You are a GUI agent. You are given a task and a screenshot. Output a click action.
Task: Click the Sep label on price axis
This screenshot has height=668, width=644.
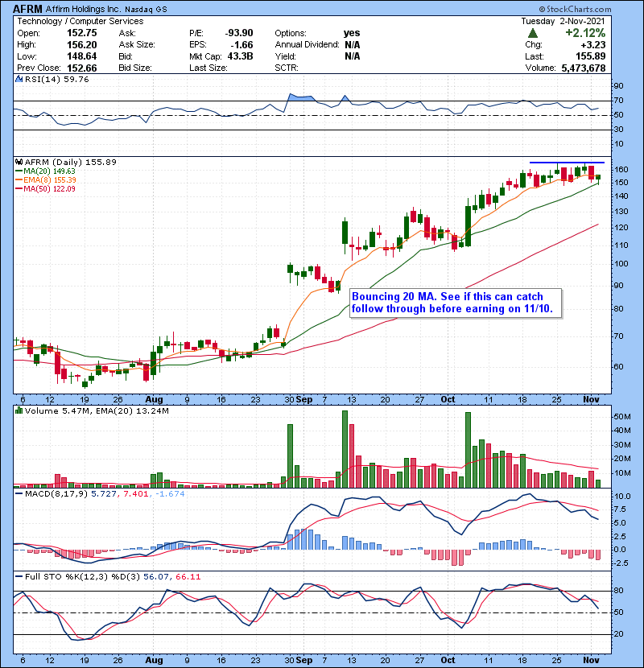click(304, 399)
